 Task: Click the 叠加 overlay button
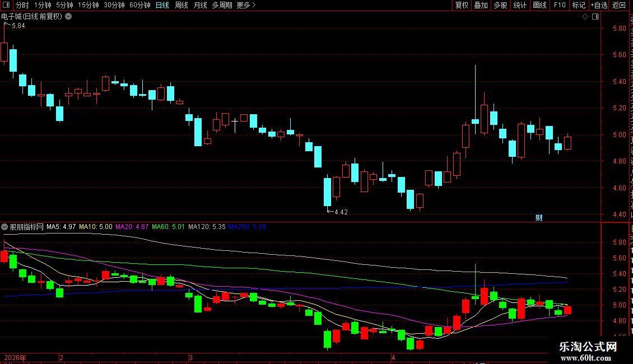(x=481, y=5)
